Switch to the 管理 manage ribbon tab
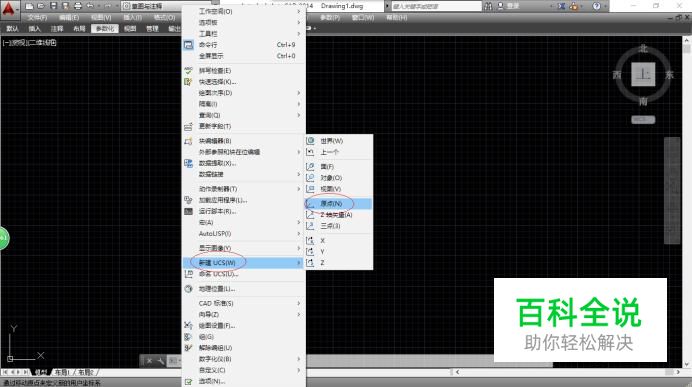692x387 pixels. 152,29
